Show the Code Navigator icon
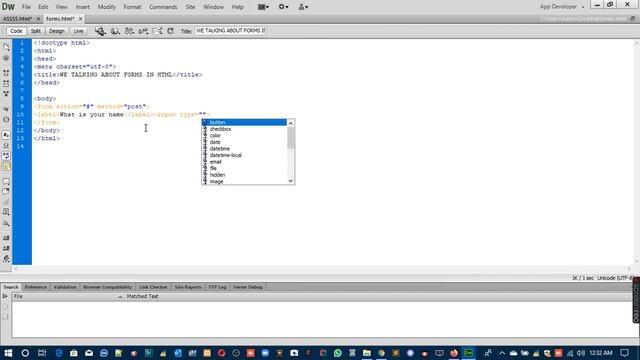Viewport: 640px width, 360px height. [6, 58]
